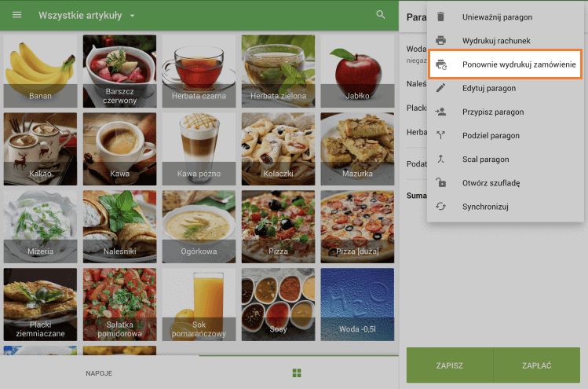This screenshot has width=588, height=389.
Task: Tap the Sok pomarańczowy product tile
Action: (x=199, y=303)
